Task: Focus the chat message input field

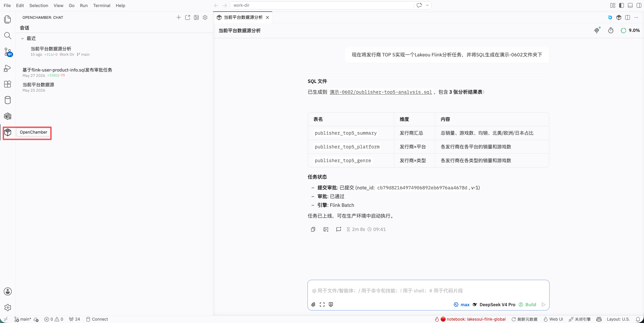Action: [x=428, y=290]
